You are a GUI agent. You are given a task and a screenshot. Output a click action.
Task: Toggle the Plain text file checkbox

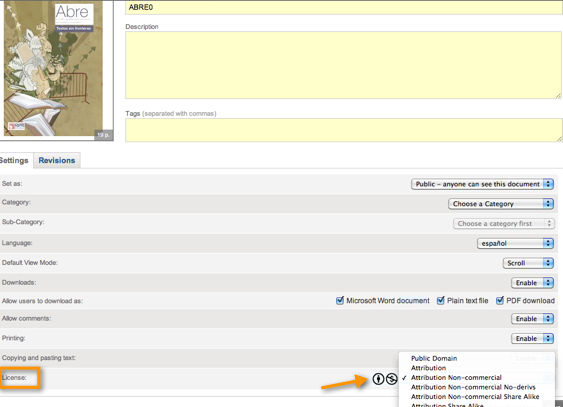pos(441,300)
